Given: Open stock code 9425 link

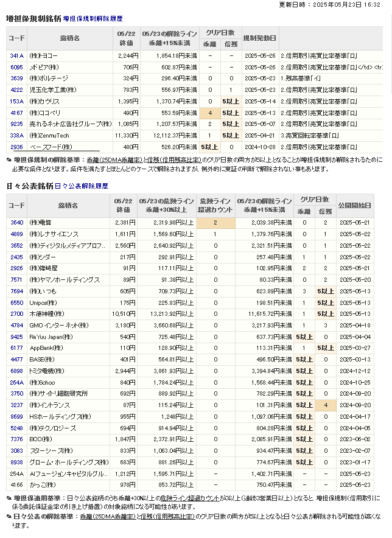Looking at the screenshot, I should pos(16,337).
